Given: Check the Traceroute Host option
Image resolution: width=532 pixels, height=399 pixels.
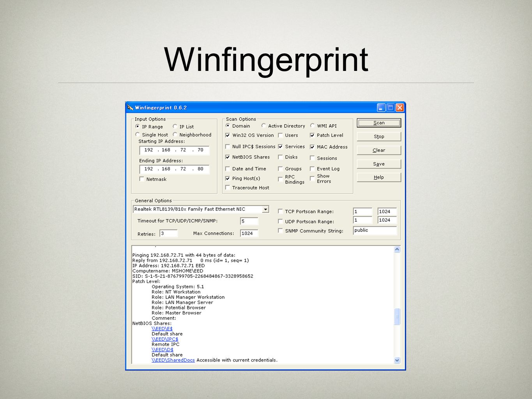Looking at the screenshot, I should pyautogui.click(x=228, y=188).
